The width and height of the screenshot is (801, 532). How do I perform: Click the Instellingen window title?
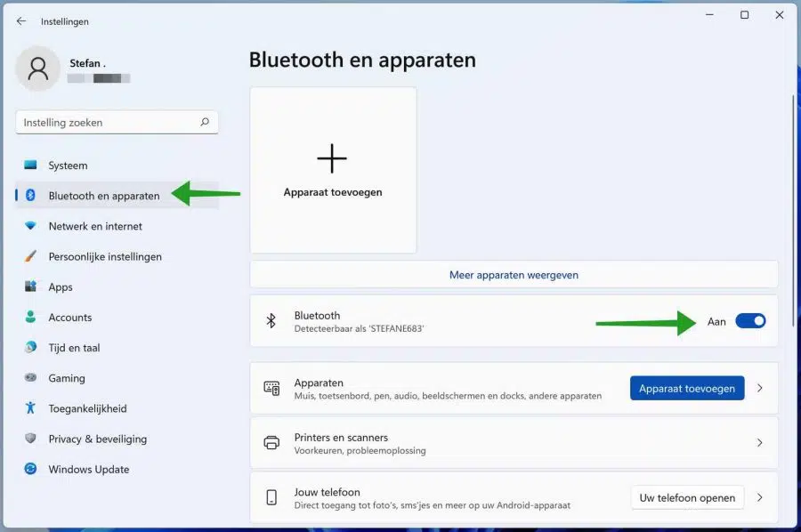point(64,21)
